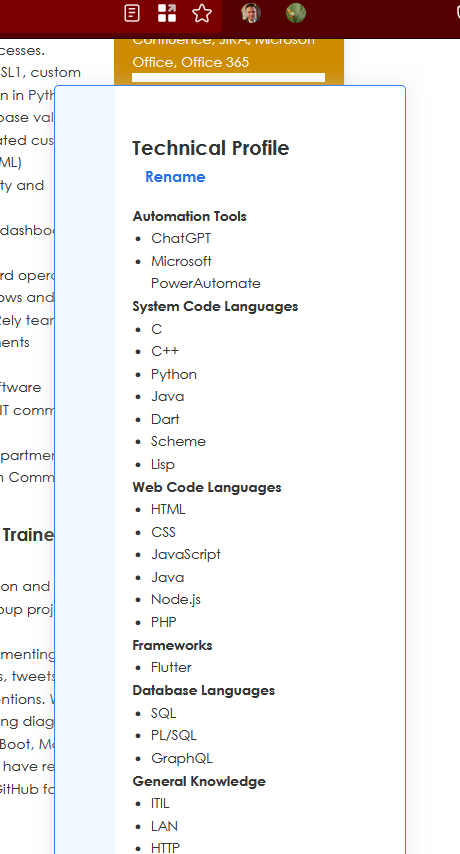
Task: Select the ChatGPT list item
Action: tap(181, 239)
